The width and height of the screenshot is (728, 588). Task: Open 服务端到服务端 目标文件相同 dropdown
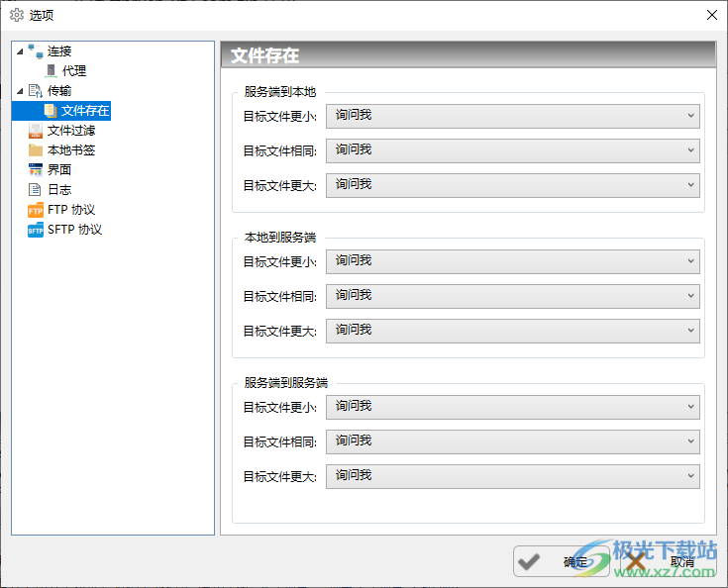pos(513,441)
